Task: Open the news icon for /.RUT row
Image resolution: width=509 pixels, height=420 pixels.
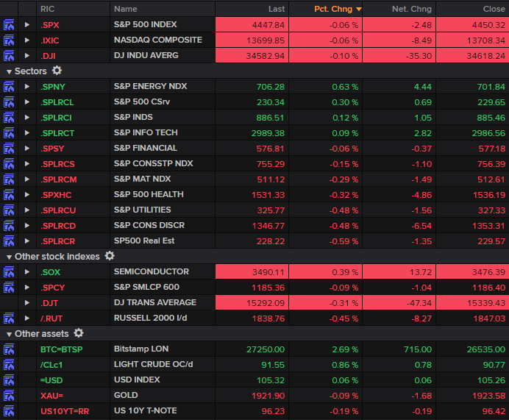Action: coord(9,318)
